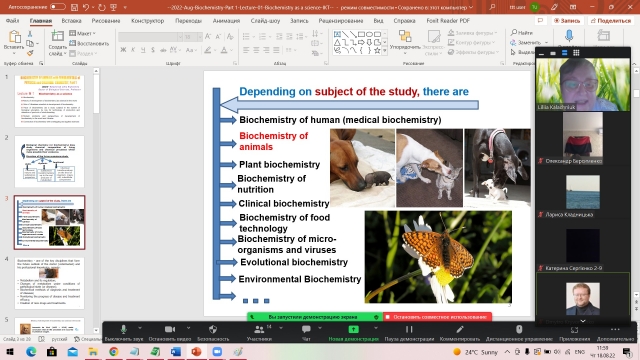Mute microphone in Zoom toolbar
This screenshot has height=360, width=640.
click(124, 333)
